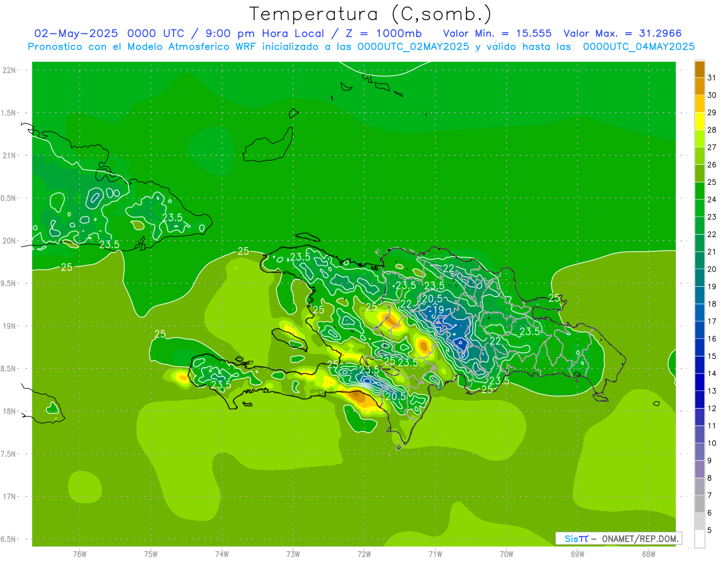Screen dimensions: 728x562
Task: Click the legend value label '8'
Action: 710,478
